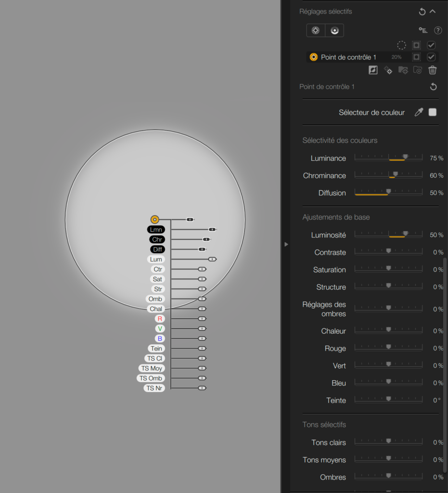Adjust the Luminosité slider
The image size is (448, 493).
(x=389, y=234)
